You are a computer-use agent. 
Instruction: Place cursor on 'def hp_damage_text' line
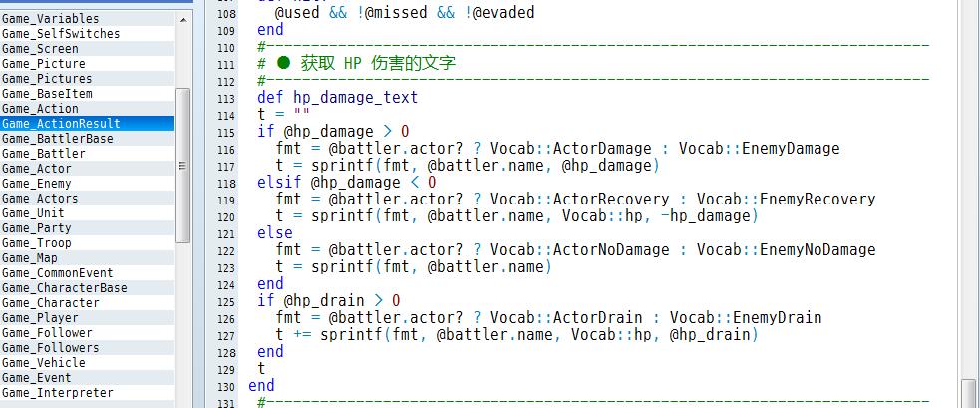tap(338, 98)
